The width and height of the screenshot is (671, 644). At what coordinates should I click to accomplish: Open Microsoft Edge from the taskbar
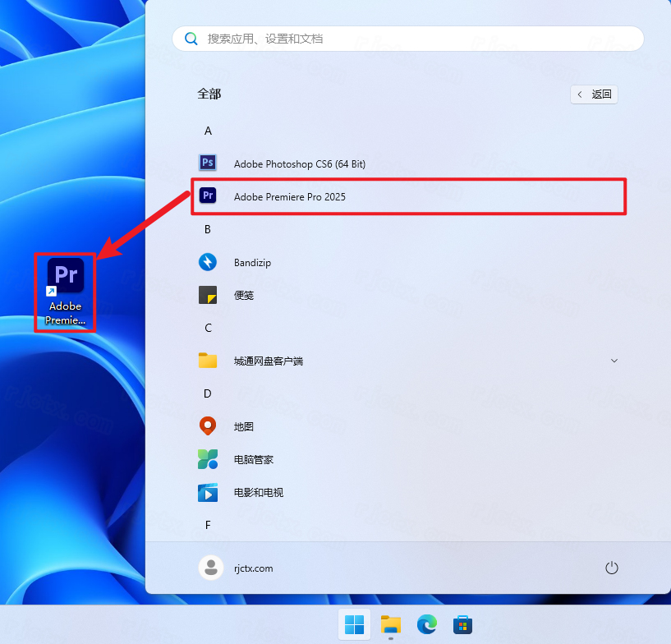(425, 625)
